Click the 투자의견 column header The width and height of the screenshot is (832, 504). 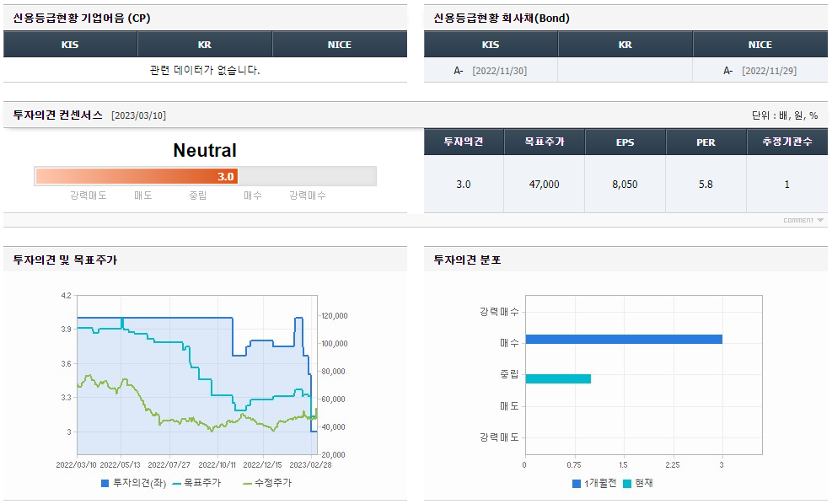[x=464, y=142]
